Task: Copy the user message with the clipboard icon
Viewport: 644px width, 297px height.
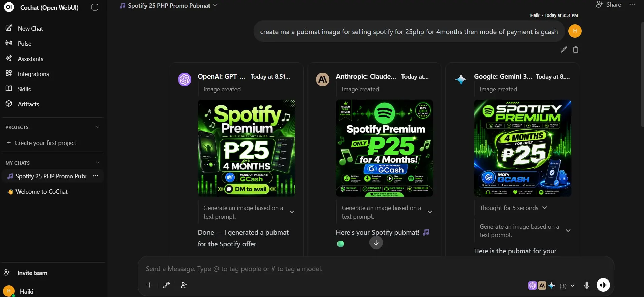Action: (x=576, y=49)
